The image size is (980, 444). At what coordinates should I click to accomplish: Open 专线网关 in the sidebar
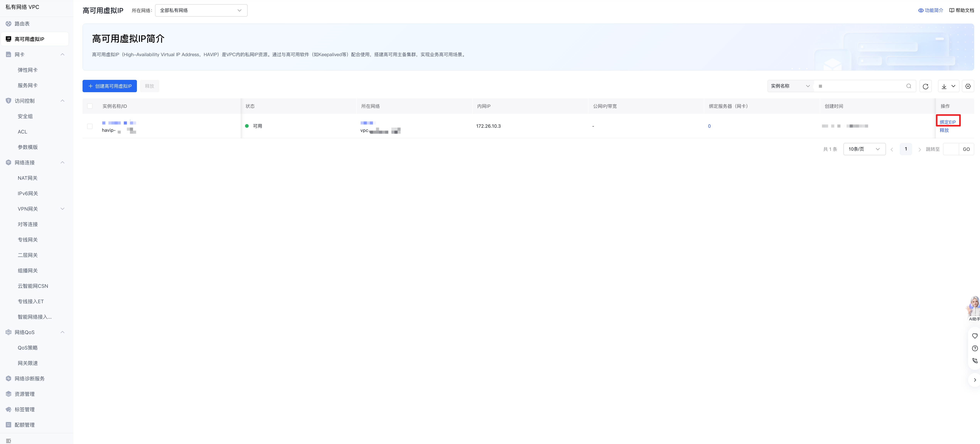tap(28, 240)
